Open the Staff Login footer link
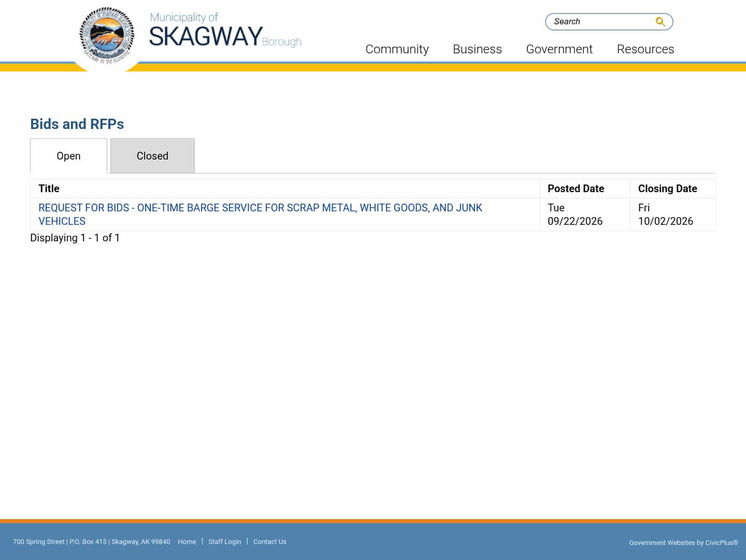The height and width of the screenshot is (560, 746). click(x=224, y=541)
